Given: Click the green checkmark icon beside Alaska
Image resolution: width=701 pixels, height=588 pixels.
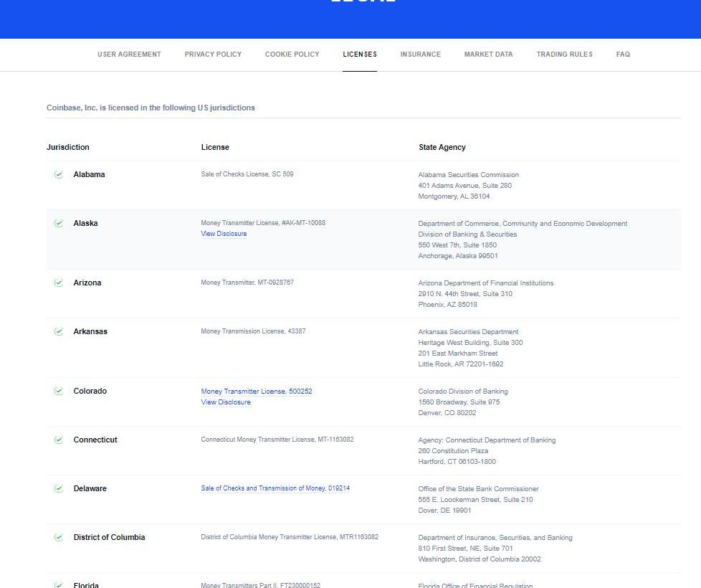Looking at the screenshot, I should tap(59, 223).
